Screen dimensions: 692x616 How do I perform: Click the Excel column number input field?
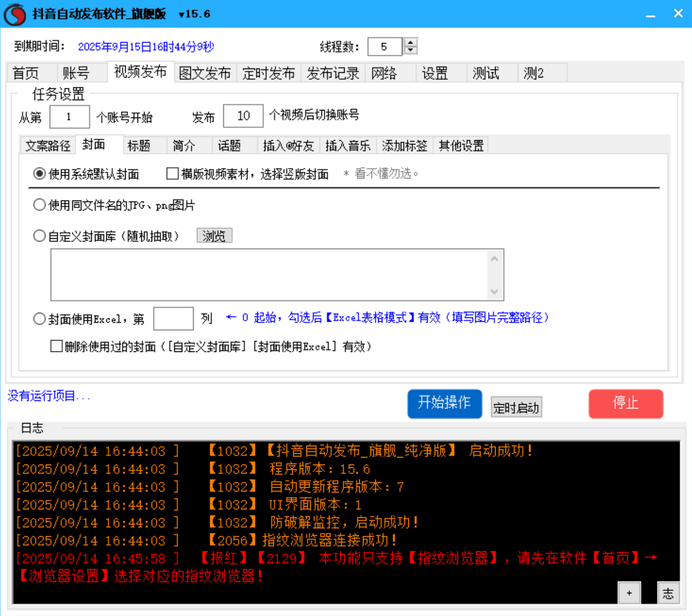[x=174, y=319]
